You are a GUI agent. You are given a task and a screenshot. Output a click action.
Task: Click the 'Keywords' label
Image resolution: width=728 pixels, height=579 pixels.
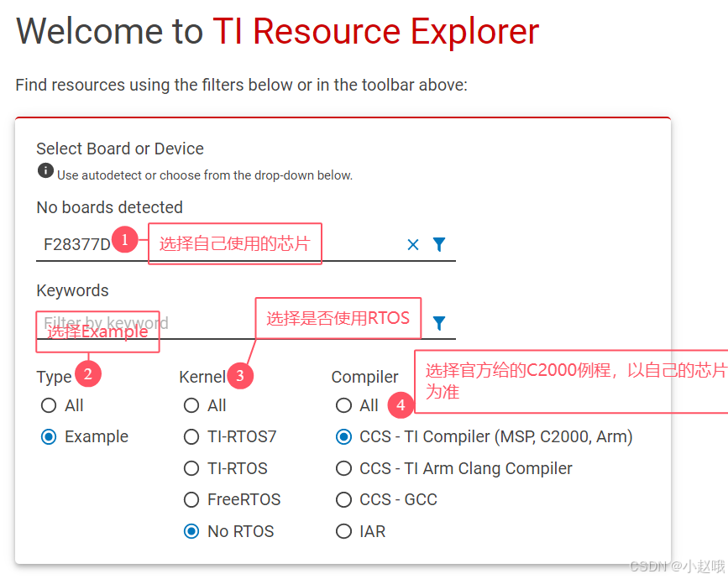click(72, 290)
